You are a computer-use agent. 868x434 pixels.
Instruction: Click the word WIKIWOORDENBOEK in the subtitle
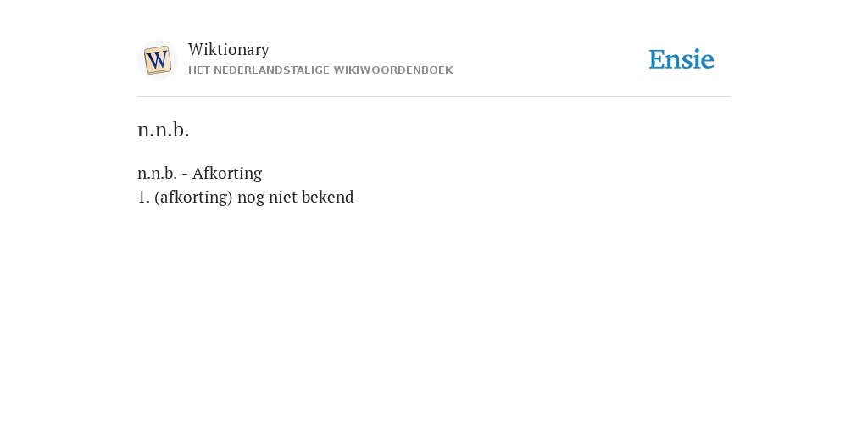(393, 70)
